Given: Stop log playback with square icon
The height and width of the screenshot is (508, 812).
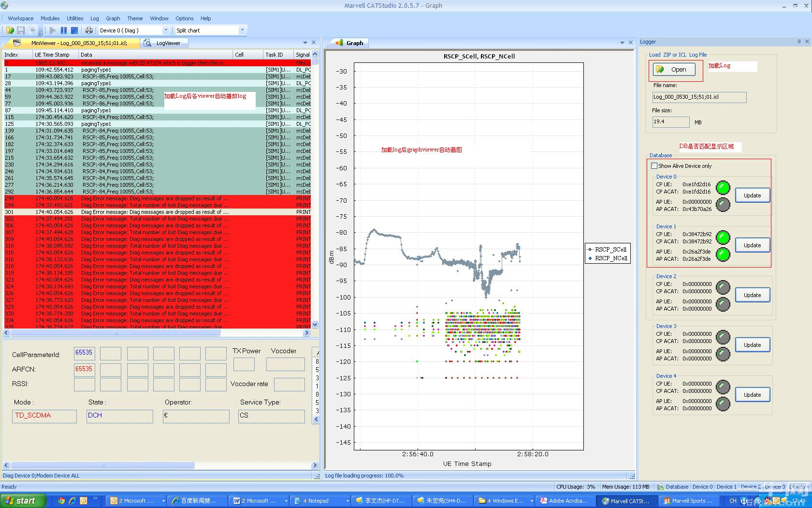Looking at the screenshot, I should [74, 30].
